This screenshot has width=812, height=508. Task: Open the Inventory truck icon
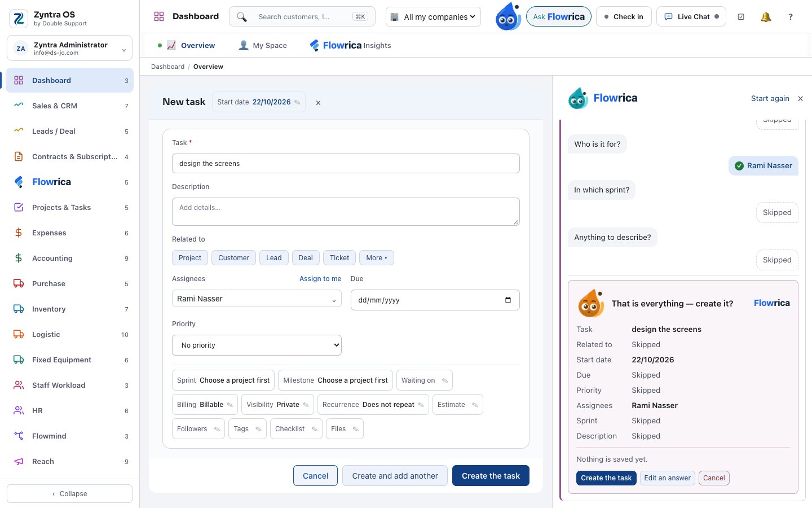(x=19, y=309)
